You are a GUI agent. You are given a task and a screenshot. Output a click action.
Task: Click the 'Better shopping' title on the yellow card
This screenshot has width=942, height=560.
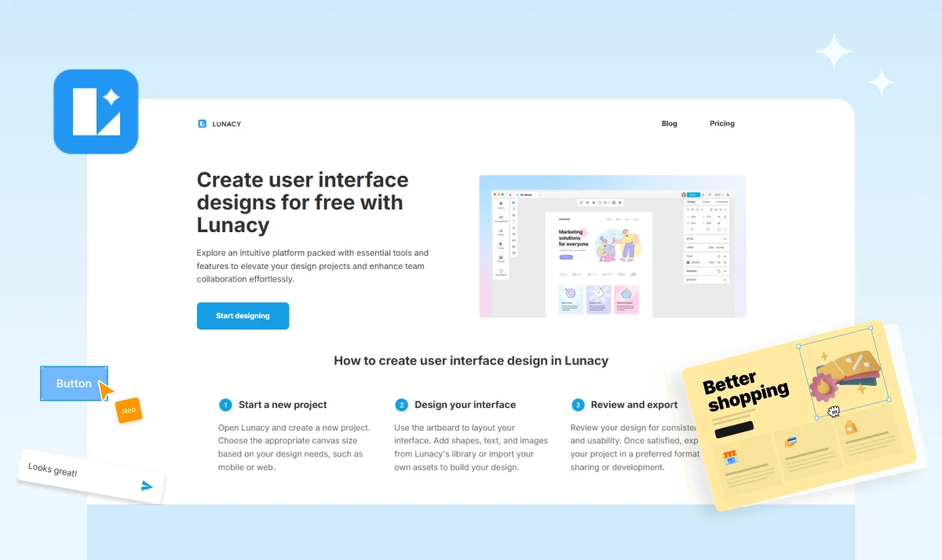point(745,392)
